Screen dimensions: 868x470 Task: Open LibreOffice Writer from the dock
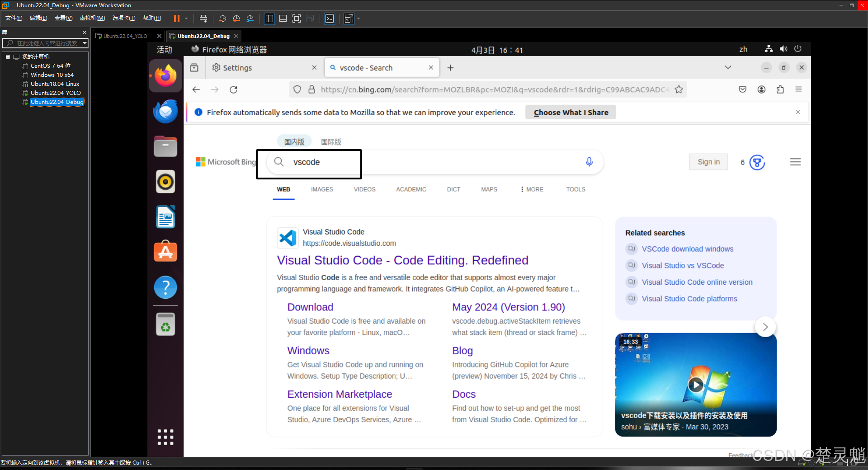point(165,217)
